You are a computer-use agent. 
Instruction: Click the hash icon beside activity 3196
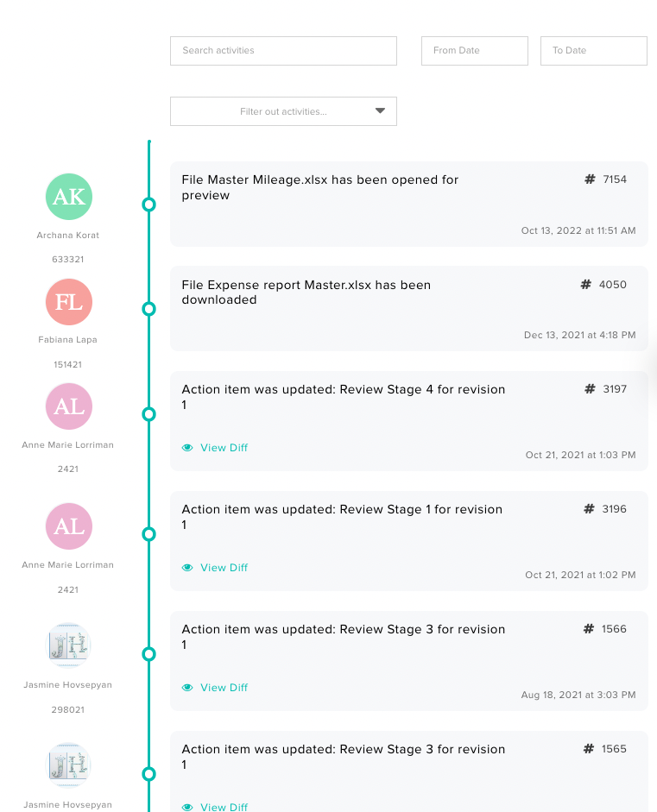(587, 508)
